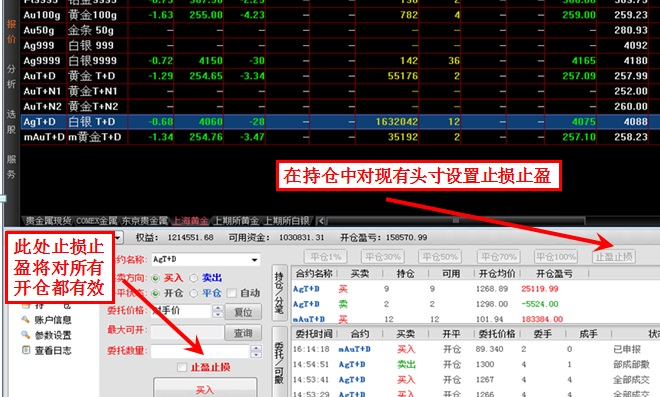Click the 复位 reset button
The image size is (660, 397).
click(243, 312)
